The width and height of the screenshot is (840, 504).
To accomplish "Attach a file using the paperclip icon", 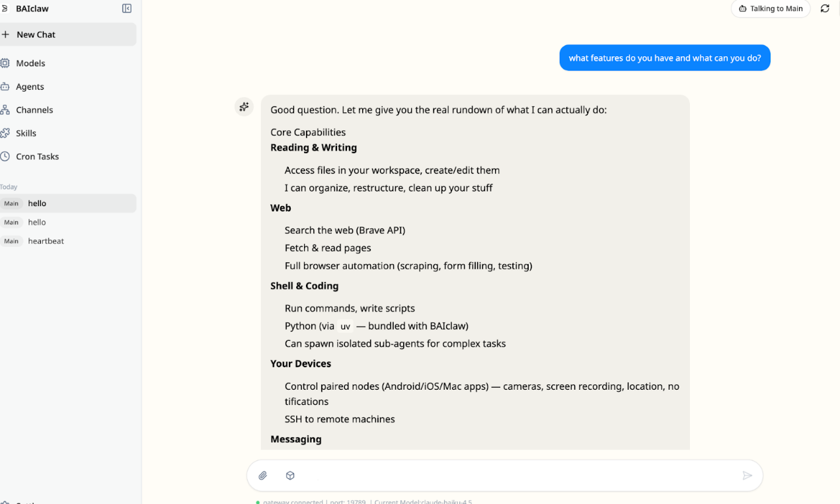I will click(x=262, y=476).
